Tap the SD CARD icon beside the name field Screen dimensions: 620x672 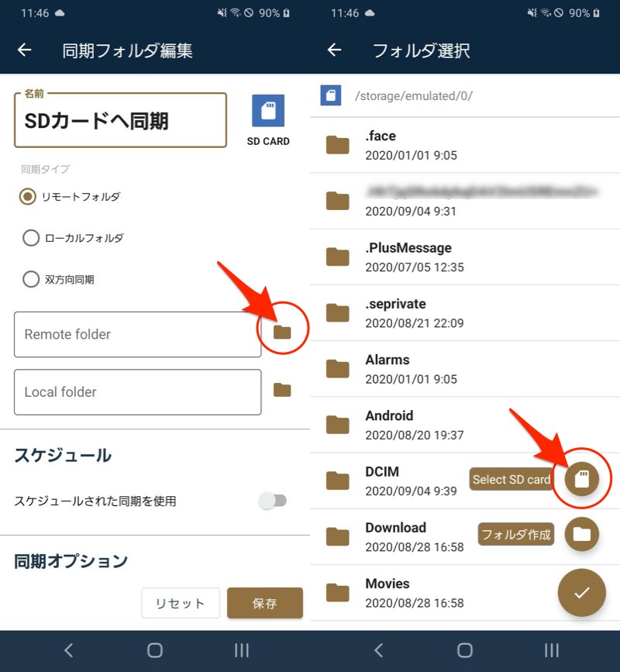268,111
